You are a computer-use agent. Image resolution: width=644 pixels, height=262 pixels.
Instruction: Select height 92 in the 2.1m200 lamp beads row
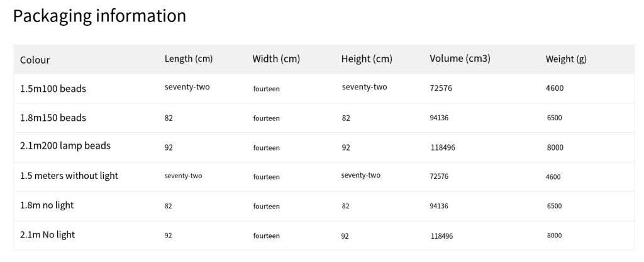[346, 147]
